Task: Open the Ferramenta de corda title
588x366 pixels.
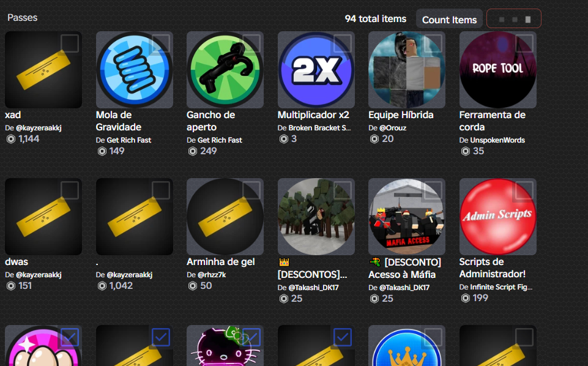Action: point(493,121)
